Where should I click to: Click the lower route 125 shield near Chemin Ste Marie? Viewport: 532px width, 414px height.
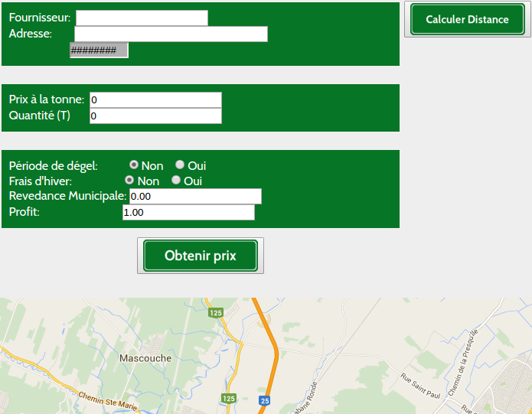(x=228, y=399)
